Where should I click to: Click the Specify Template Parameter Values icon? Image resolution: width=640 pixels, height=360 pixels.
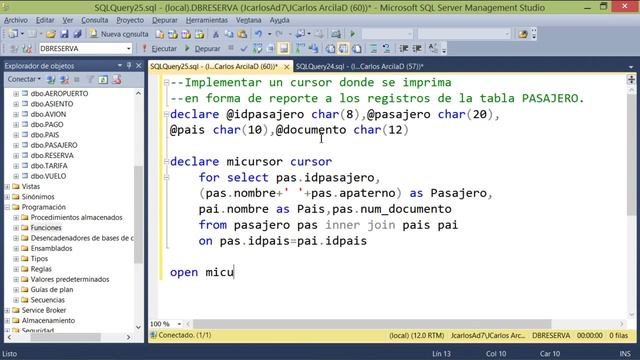click(433, 49)
